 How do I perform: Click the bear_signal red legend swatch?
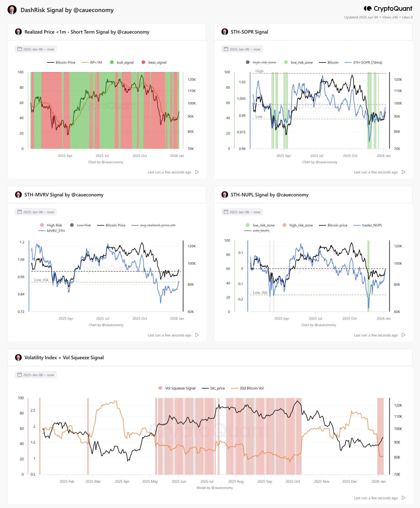pos(143,62)
